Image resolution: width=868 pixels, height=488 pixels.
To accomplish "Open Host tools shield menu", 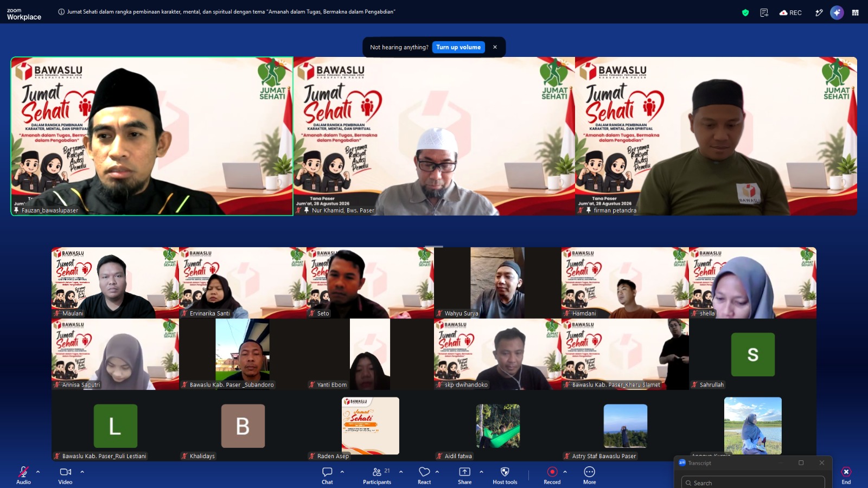I will click(505, 474).
